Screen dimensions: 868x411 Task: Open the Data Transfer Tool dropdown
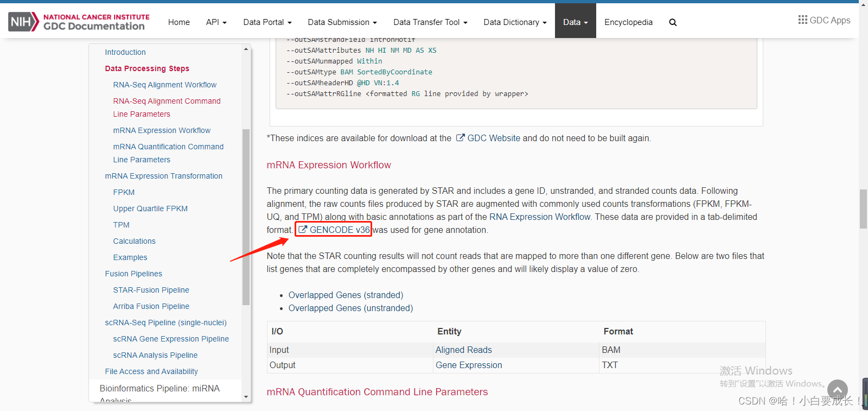point(430,22)
